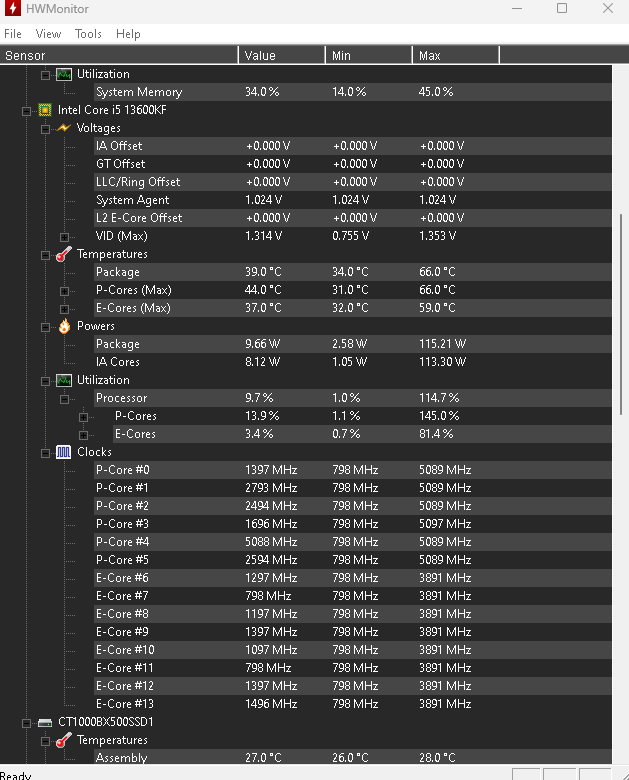Expand the E-Cores (Max) temperature entry

click(64, 309)
